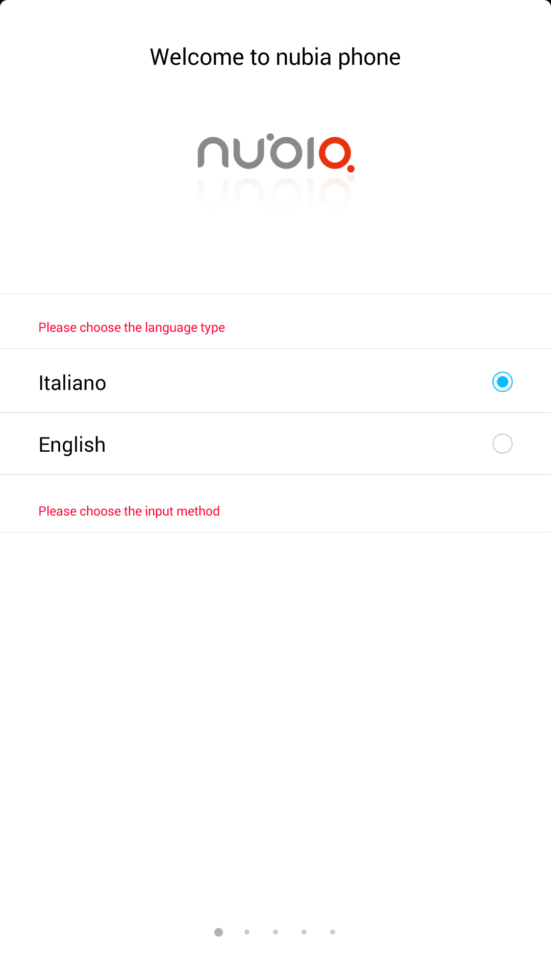Click the gray letter n in nubia logo

(213, 153)
